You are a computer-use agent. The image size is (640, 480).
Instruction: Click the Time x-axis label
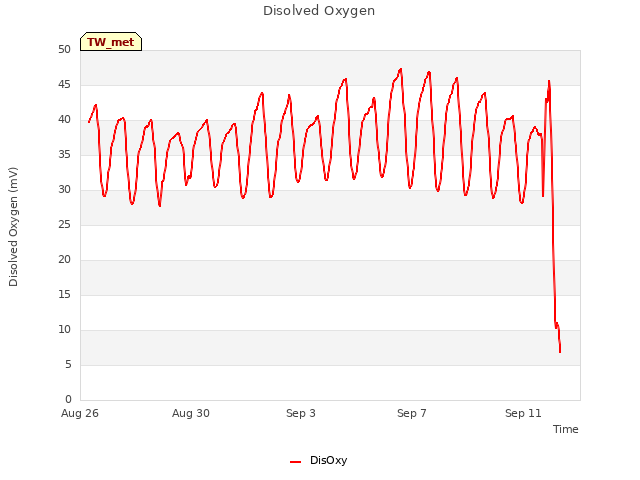pos(566,429)
